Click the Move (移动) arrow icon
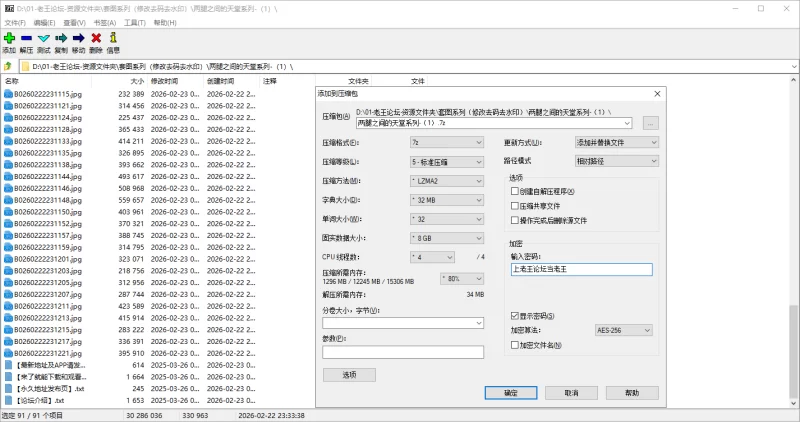800x422 pixels. [78, 38]
